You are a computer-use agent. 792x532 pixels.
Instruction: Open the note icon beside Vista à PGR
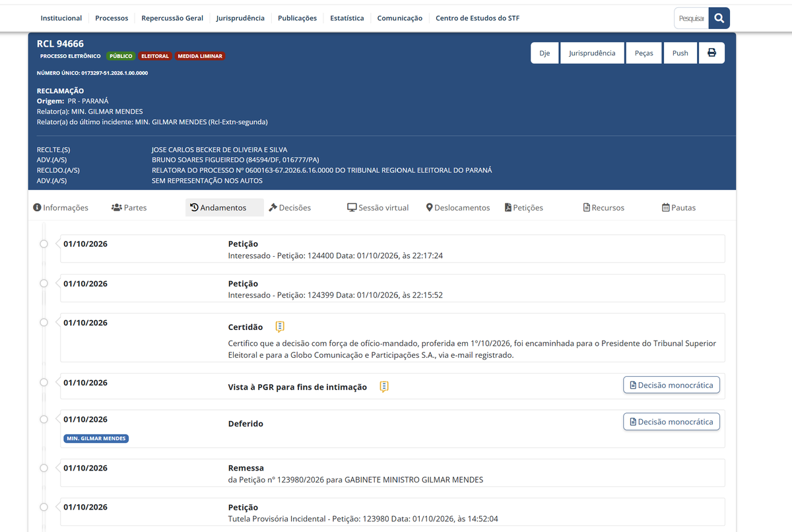coord(384,387)
